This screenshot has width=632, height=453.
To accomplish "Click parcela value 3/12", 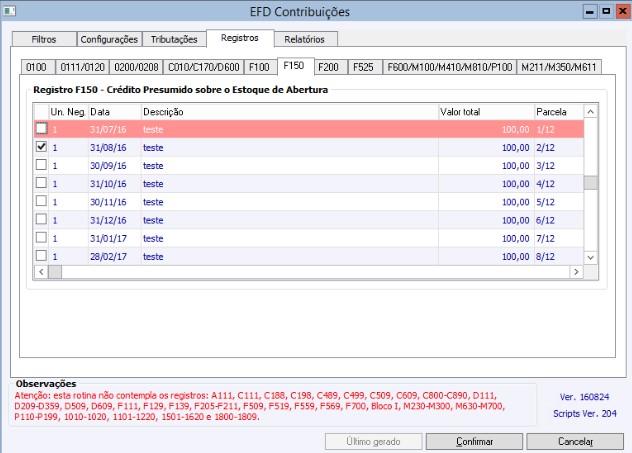I will 545,166.
